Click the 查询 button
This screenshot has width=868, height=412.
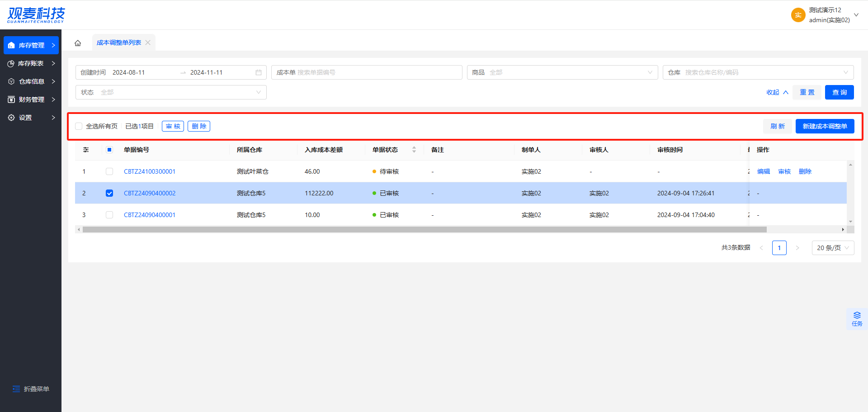[840, 92]
